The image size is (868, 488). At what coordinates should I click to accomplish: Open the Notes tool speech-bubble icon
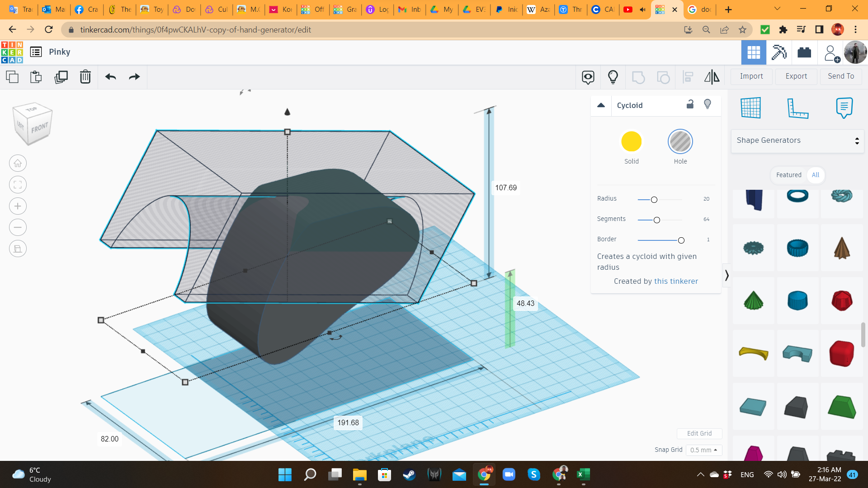[588, 77]
